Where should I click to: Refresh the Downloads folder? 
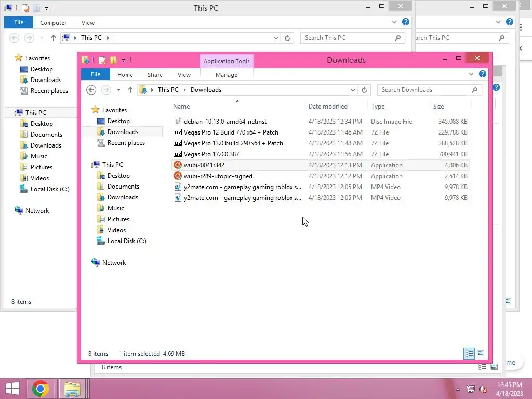(364, 90)
